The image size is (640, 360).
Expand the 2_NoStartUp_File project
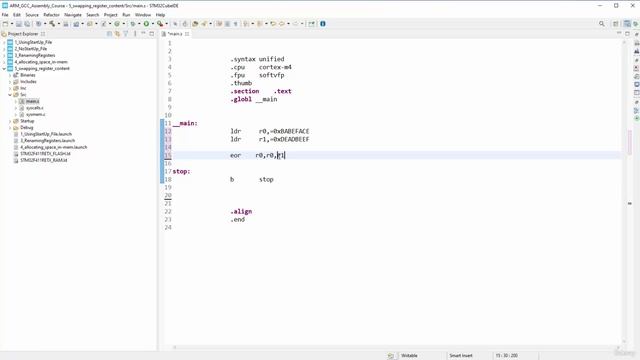4,49
